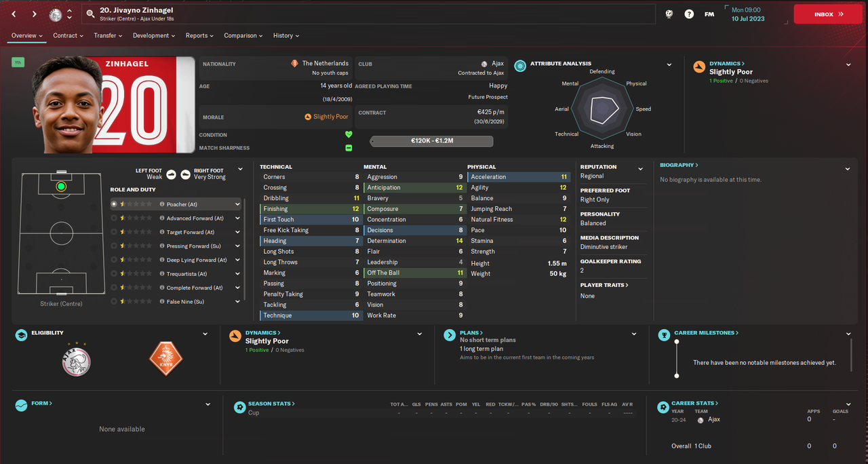The width and height of the screenshot is (868, 464).
Task: Expand the Target Forward duty dropdown
Action: (237, 232)
